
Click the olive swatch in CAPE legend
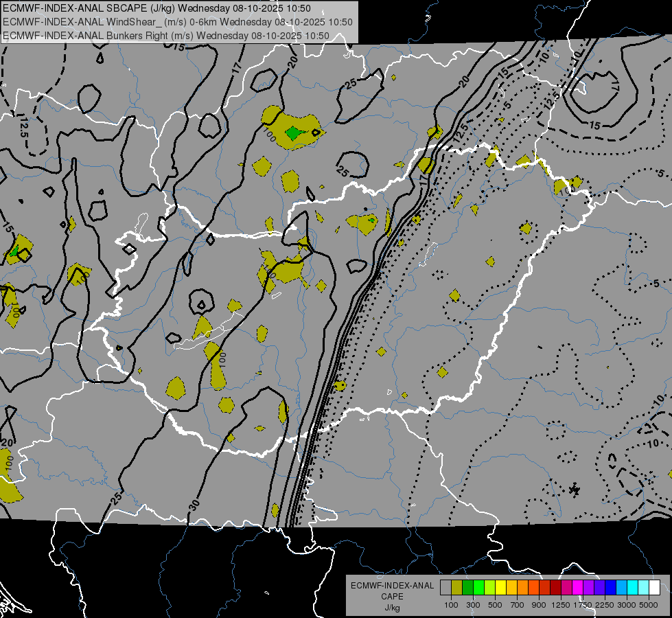(457, 587)
